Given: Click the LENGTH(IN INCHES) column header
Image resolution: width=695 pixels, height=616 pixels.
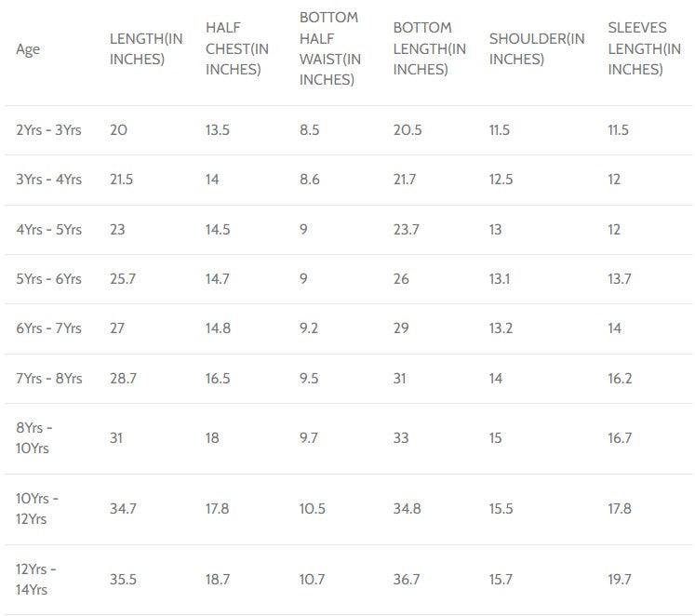Looking at the screenshot, I should tap(138, 49).
